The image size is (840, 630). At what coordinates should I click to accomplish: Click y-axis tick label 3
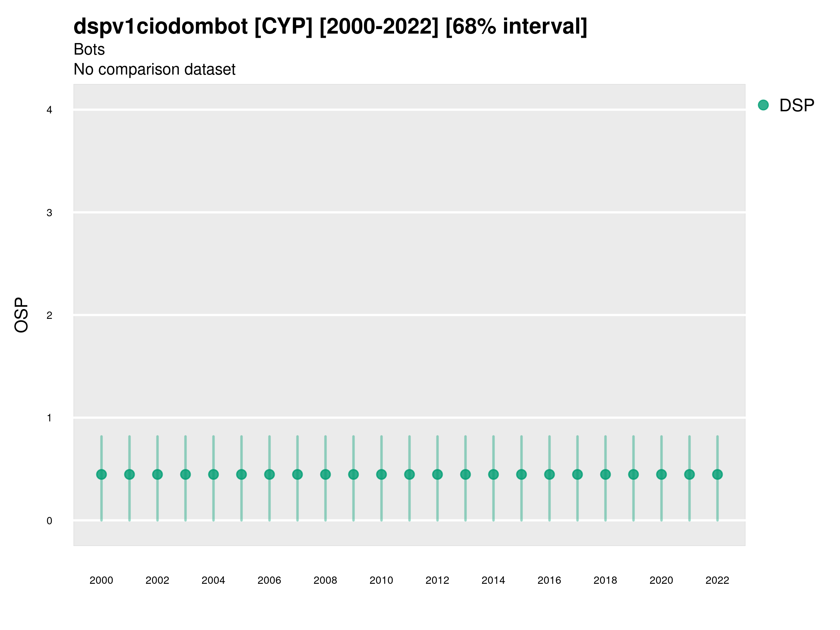coord(49,213)
